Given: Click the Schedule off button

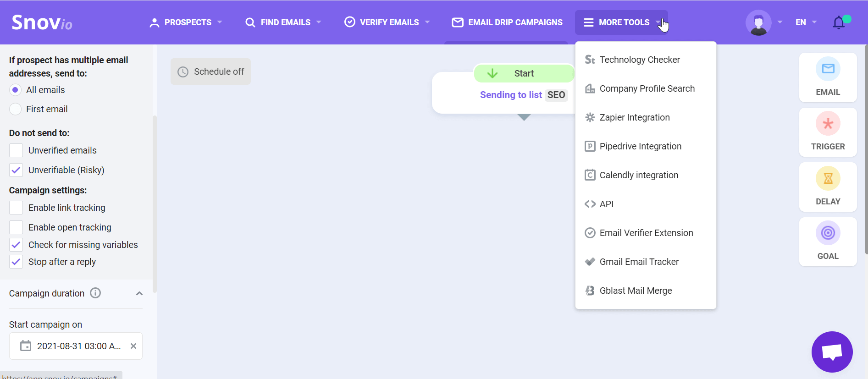Looking at the screenshot, I should pyautogui.click(x=210, y=71).
